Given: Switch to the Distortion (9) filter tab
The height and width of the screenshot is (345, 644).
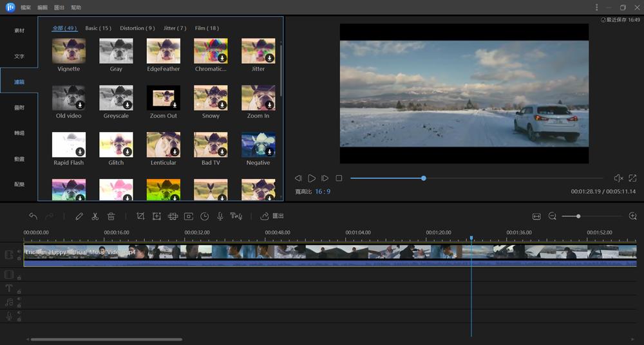Looking at the screenshot, I should pyautogui.click(x=137, y=28).
